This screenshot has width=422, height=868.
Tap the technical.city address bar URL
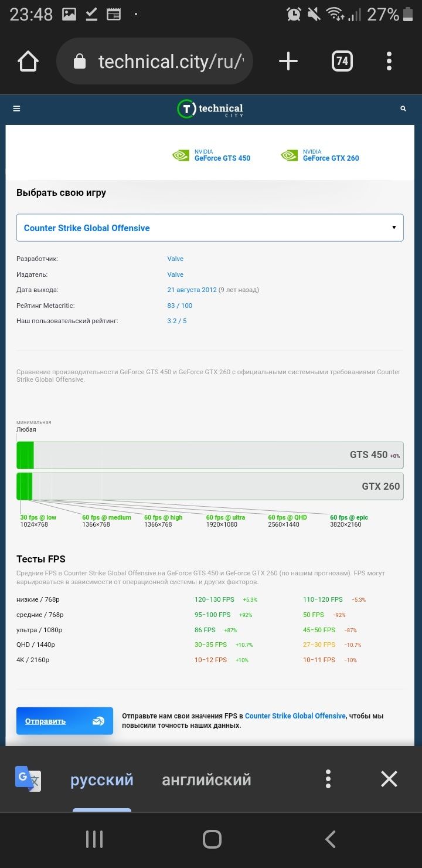point(171,62)
